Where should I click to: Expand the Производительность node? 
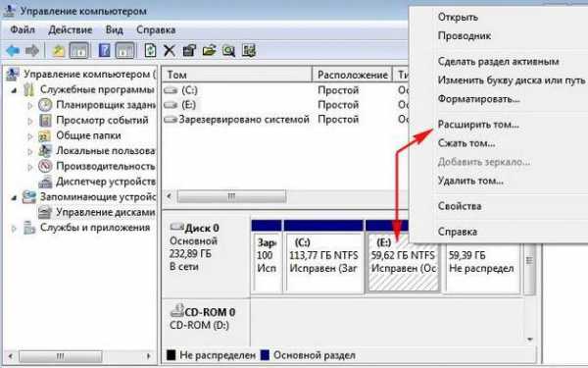[x=30, y=167]
